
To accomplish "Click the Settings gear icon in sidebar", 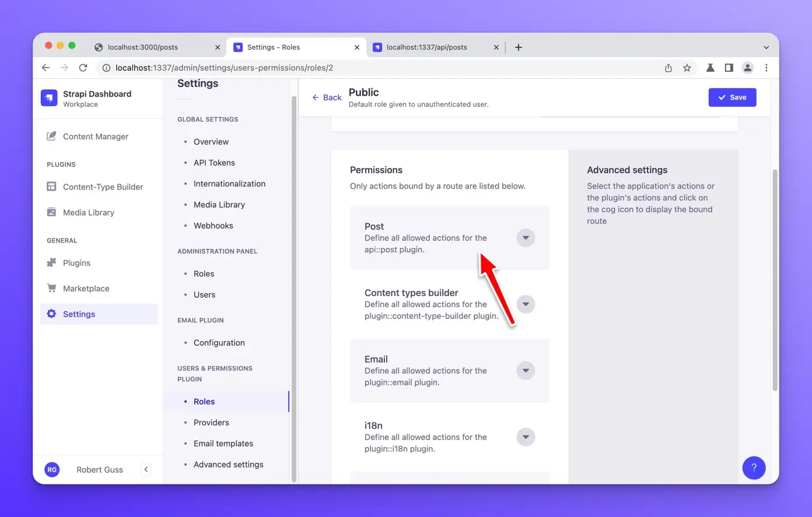I will (51, 314).
